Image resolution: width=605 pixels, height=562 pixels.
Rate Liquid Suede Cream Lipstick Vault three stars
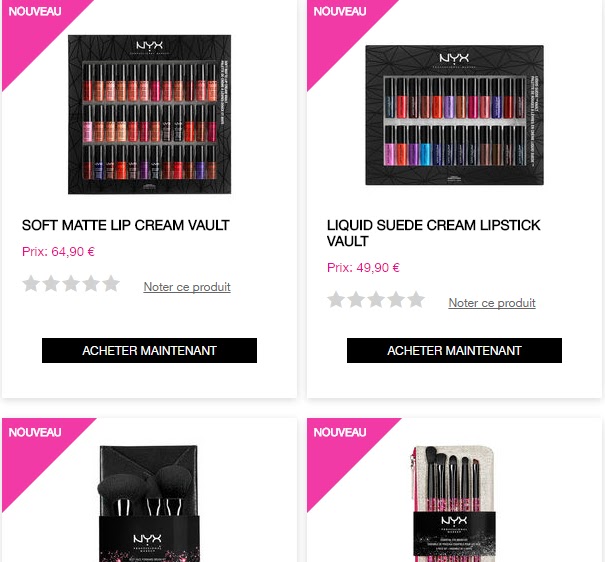pyautogui.click(x=376, y=300)
